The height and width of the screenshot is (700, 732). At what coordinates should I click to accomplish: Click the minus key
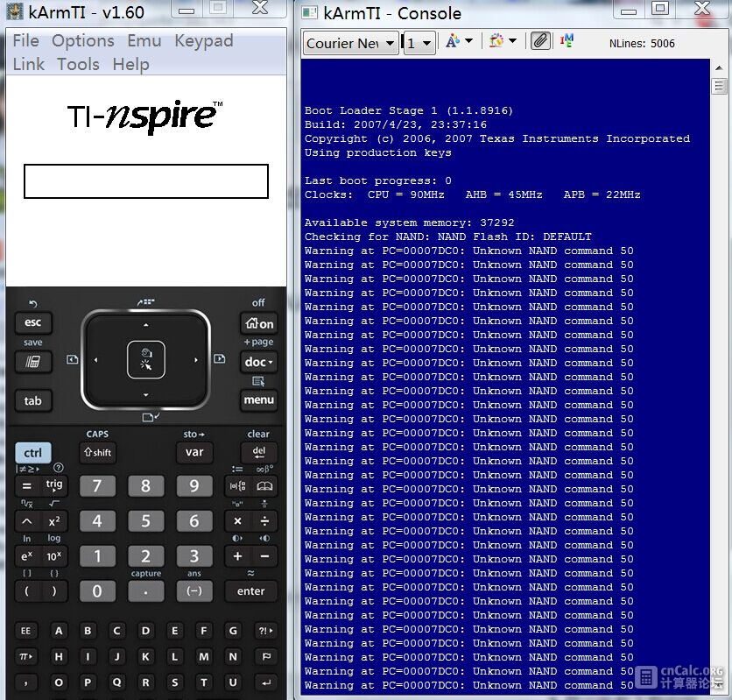click(264, 556)
